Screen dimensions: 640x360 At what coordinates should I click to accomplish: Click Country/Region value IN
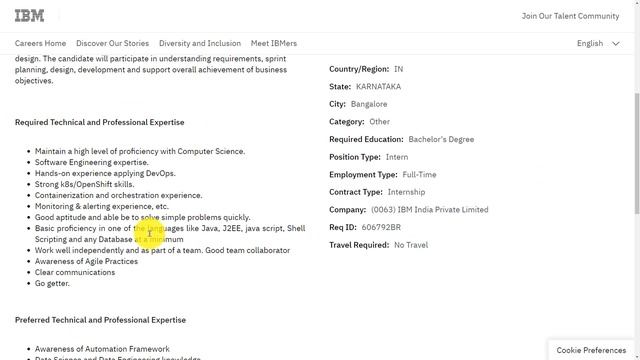pyautogui.click(x=398, y=69)
